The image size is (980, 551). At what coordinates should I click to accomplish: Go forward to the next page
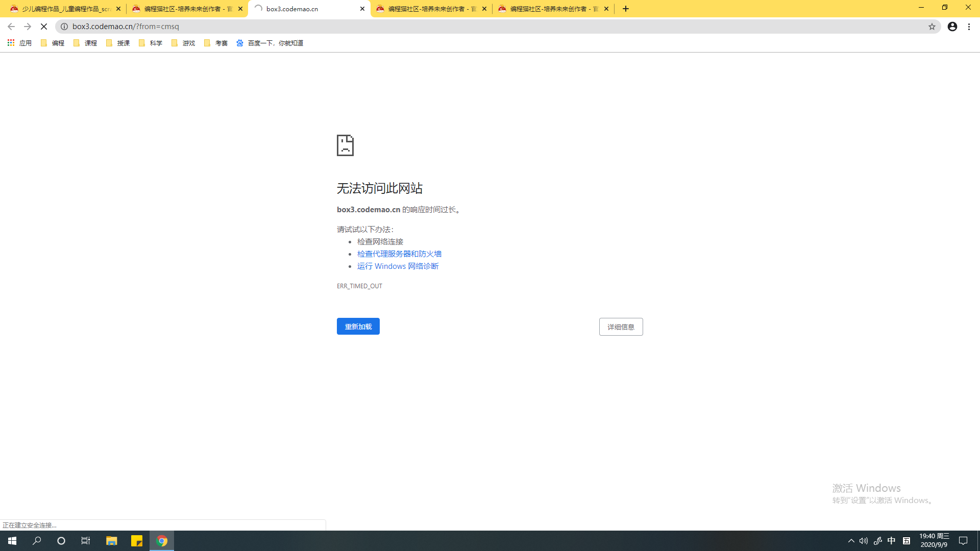[x=28, y=27]
